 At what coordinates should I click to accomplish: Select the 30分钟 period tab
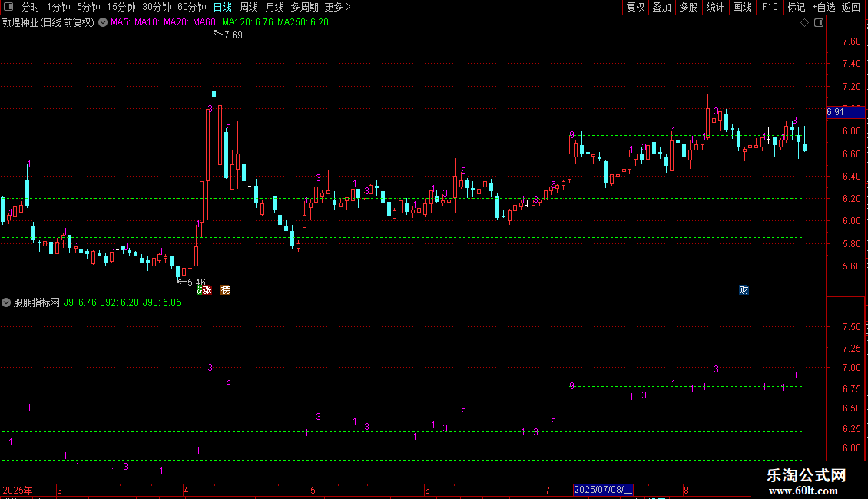coord(156,7)
